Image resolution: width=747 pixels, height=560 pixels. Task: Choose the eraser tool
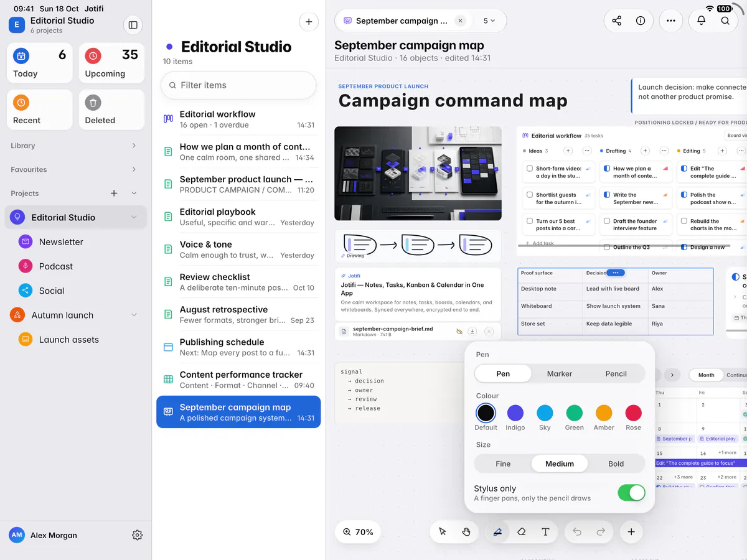click(522, 532)
